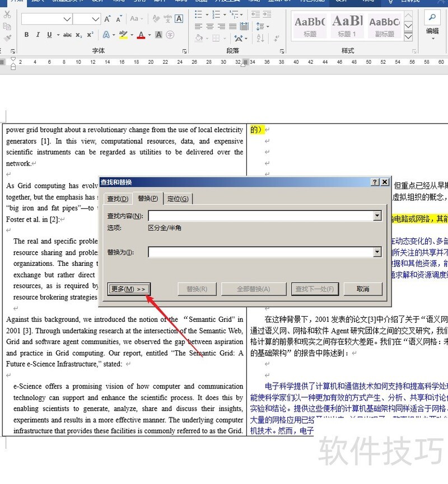Viewport: 448px width, 484px height.
Task: Apply the red font color swatch
Action: (x=141, y=35)
